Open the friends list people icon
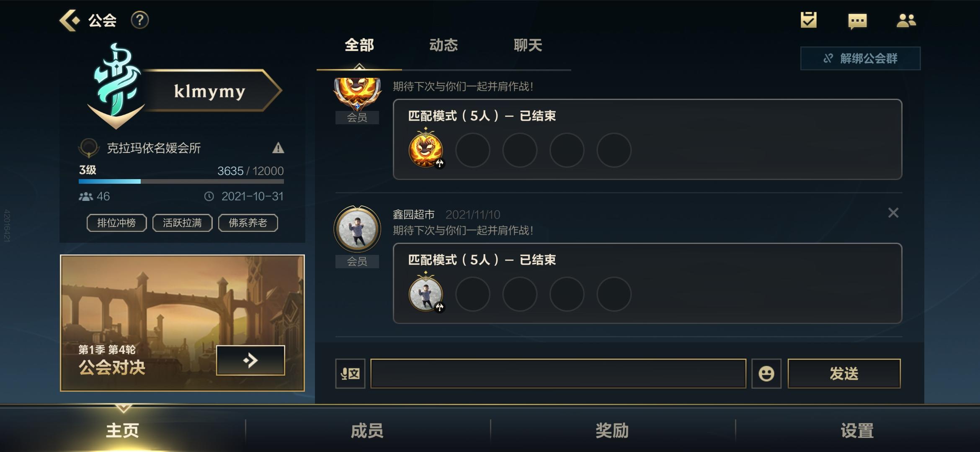Screen dimensions: 980x452 coord(906,20)
